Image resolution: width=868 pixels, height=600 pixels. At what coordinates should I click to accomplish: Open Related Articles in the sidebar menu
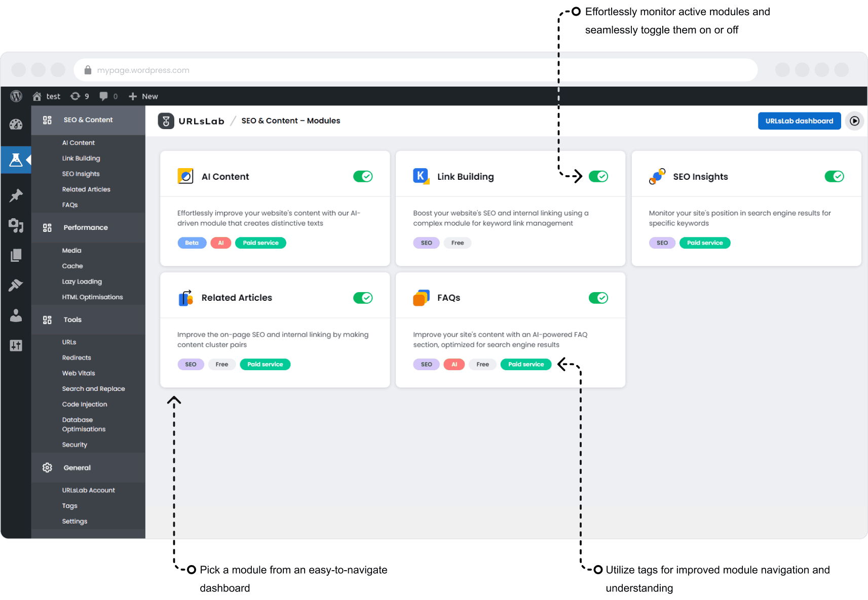(86, 189)
